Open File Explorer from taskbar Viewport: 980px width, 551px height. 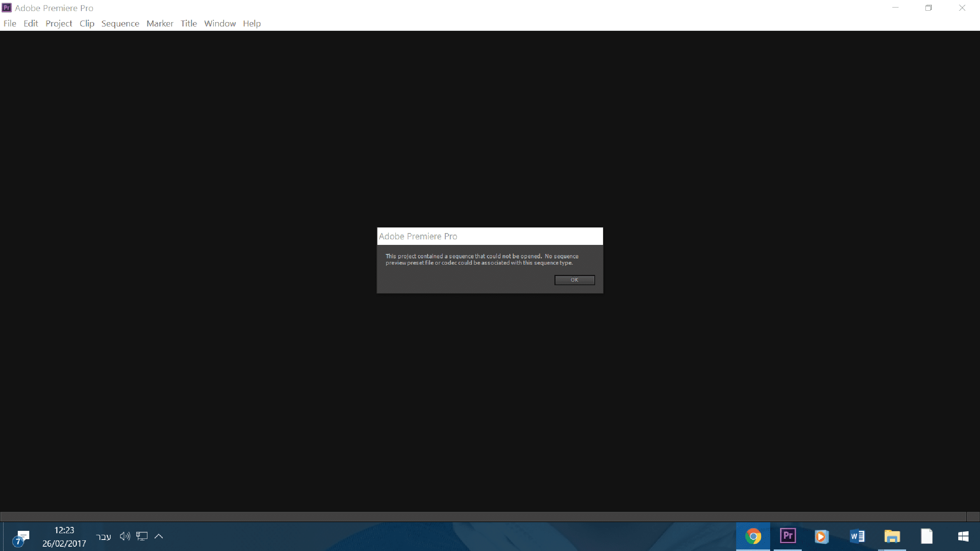pyautogui.click(x=892, y=536)
